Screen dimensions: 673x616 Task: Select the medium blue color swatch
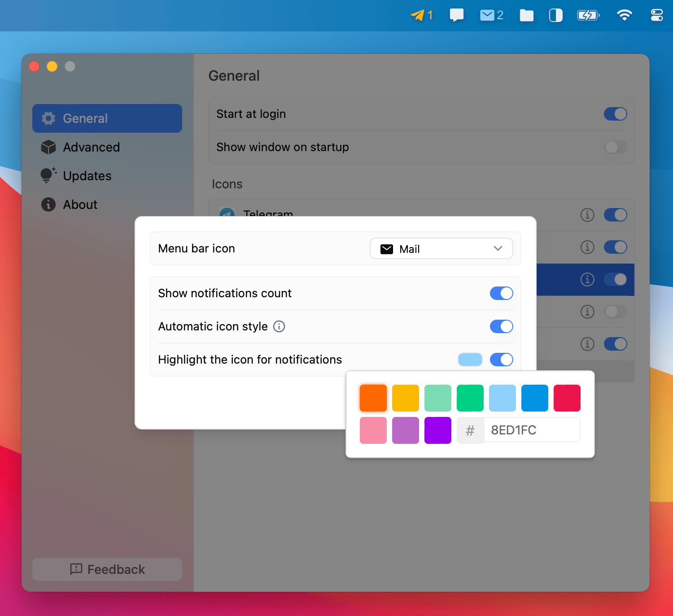tap(535, 398)
